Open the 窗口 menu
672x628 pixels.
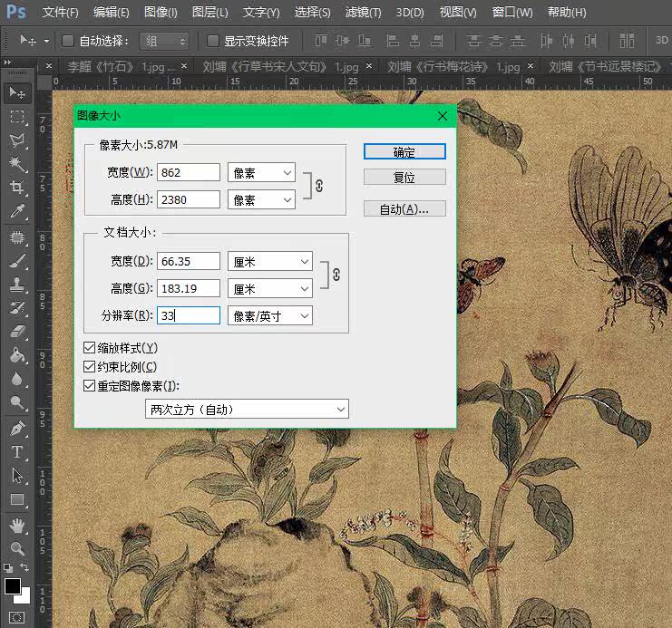[x=512, y=13]
